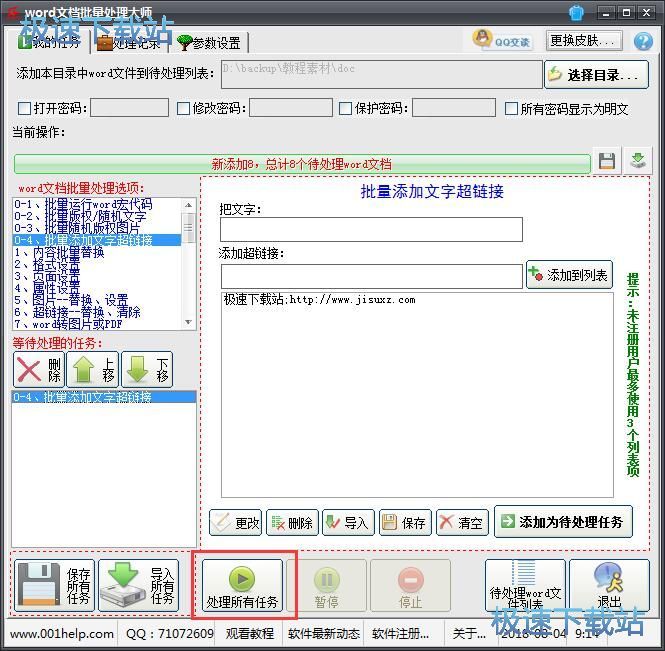Select list entry 极速下载站:http://www.jisuxz.com
Viewport: 665px width, 651px height.
pyautogui.click(x=319, y=299)
